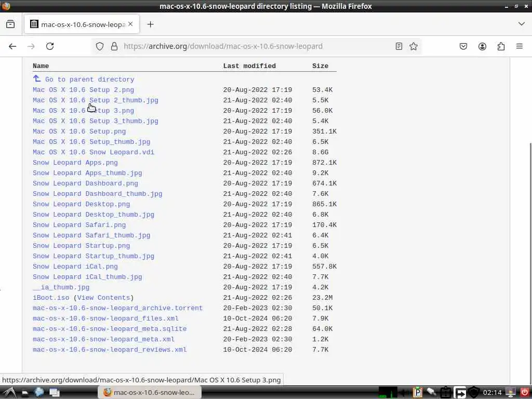Open the Firefox View icon

10,24
